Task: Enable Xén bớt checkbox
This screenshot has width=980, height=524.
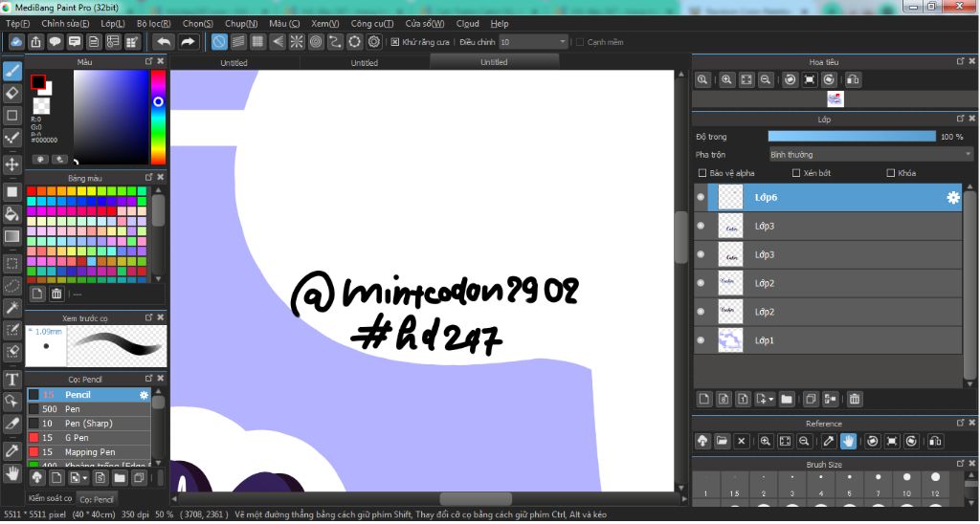Action: [x=795, y=173]
